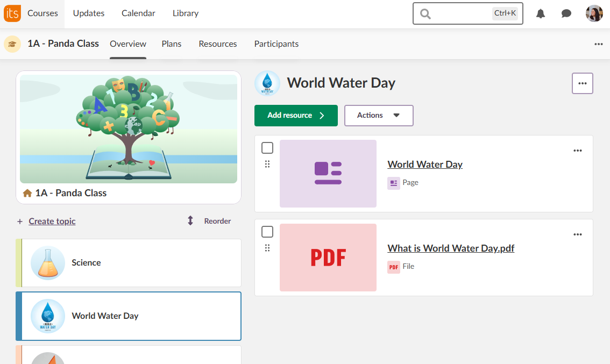Click the small Page type icon

click(393, 183)
